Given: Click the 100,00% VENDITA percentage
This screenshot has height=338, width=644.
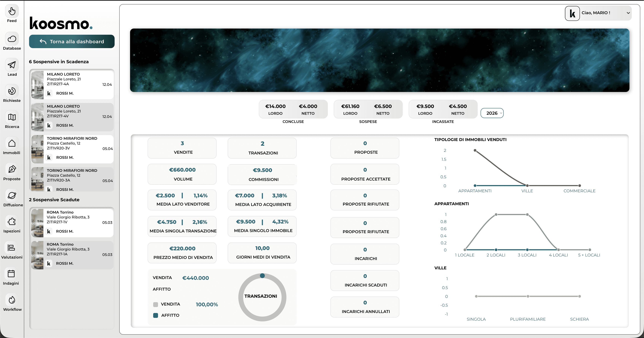Looking at the screenshot, I should coord(207,304).
